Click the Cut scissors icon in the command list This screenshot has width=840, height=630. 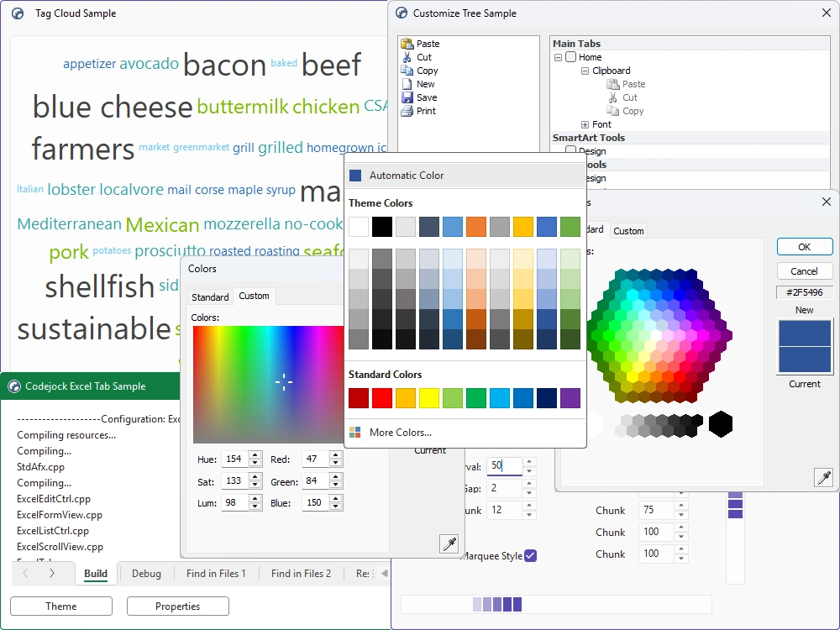407,57
